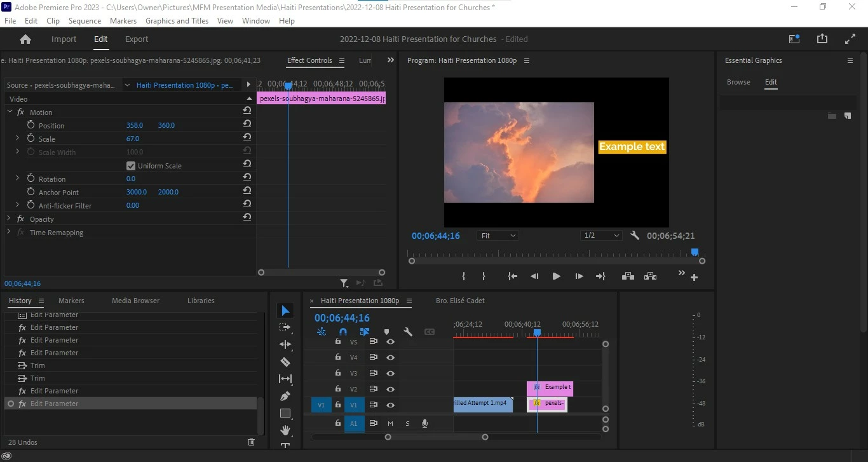Open the Fit zoom level dropdown
The image size is (868, 462).
point(498,236)
